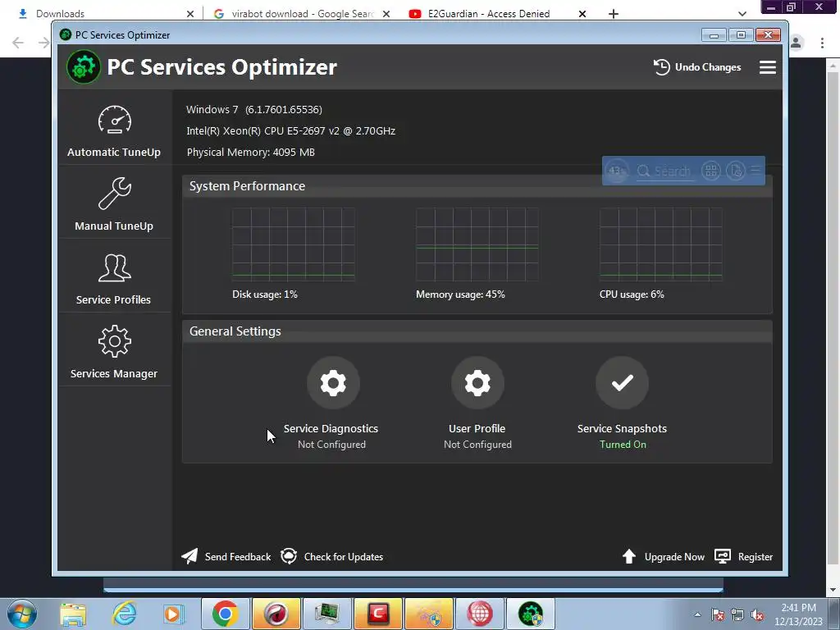Screen dimensions: 840x630
Task: Open the Chrome three-dot menu
Action: 822,43
